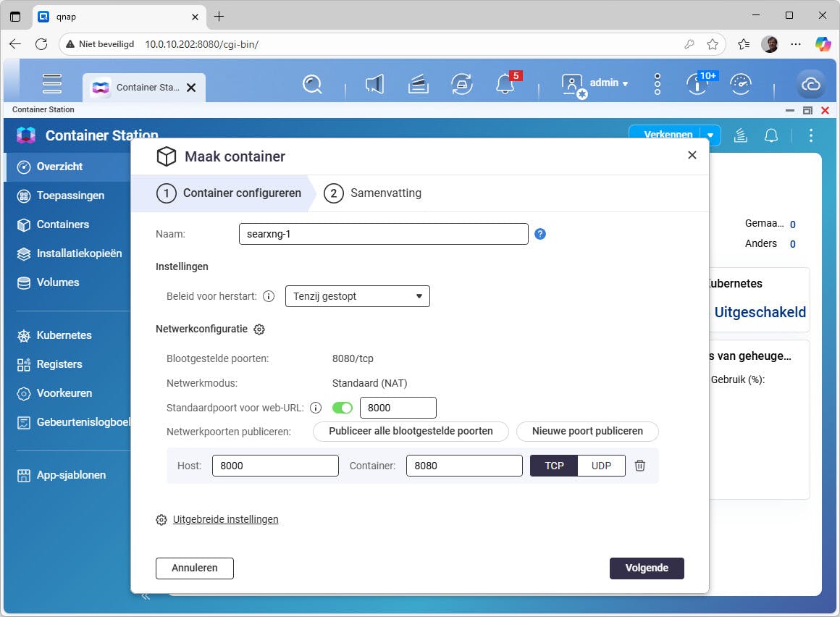840x617 pixels.
Task: Select step 2 Samenvatting
Action: pos(373,193)
